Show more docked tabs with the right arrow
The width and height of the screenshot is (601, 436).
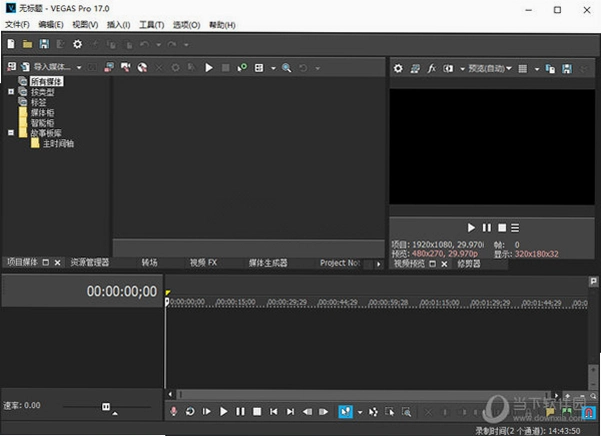click(x=379, y=264)
